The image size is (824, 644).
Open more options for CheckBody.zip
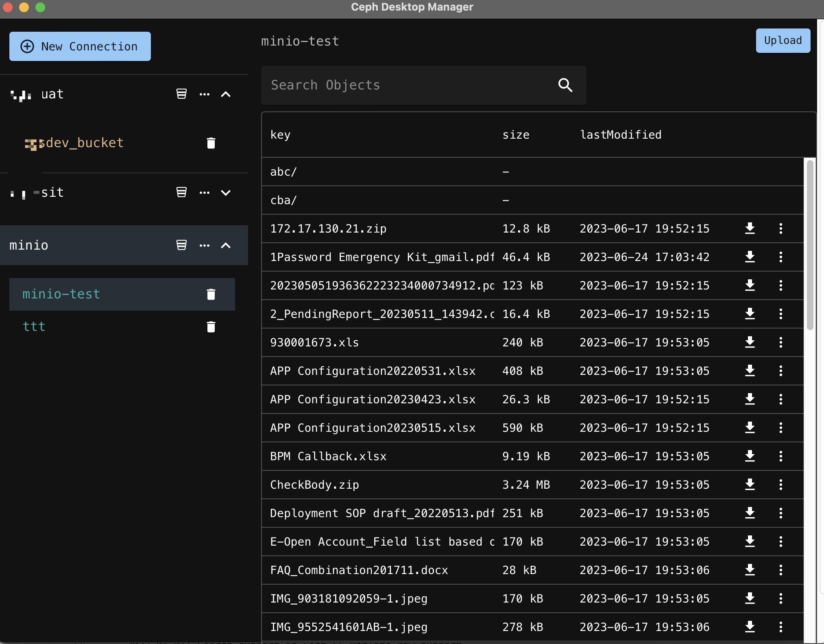pos(781,485)
